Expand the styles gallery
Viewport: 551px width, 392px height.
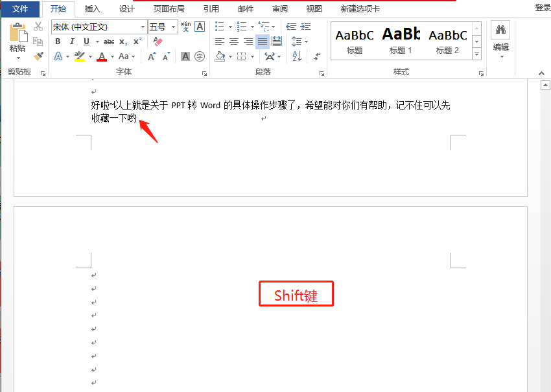click(477, 54)
